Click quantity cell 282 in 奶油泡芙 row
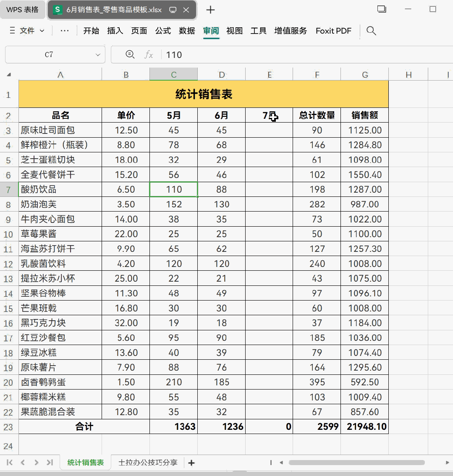Image resolution: width=453 pixels, height=476 pixels. 317,204
